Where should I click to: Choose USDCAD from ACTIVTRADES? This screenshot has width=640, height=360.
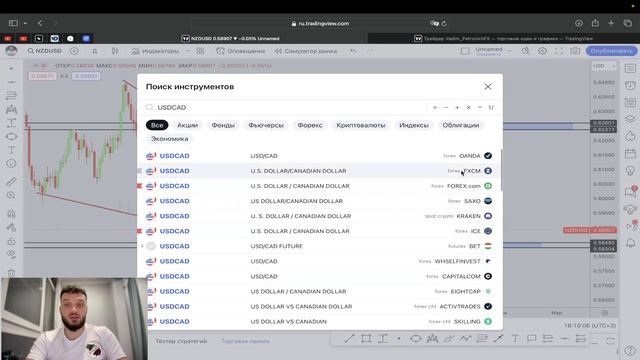pos(319,307)
